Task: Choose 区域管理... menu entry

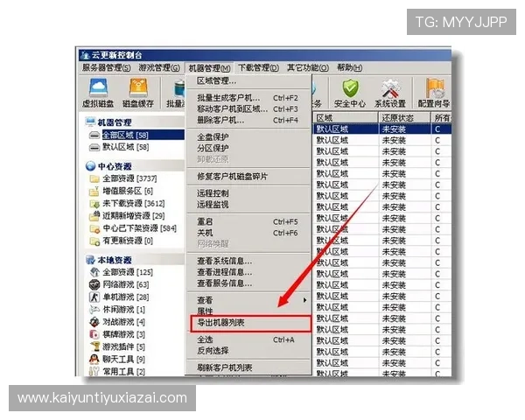Action: [248, 80]
